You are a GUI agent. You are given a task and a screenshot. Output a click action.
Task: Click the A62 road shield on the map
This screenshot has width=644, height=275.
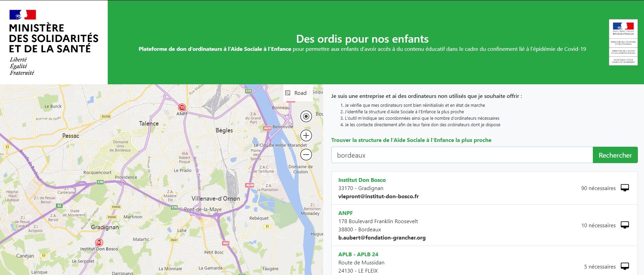[x=226, y=243]
